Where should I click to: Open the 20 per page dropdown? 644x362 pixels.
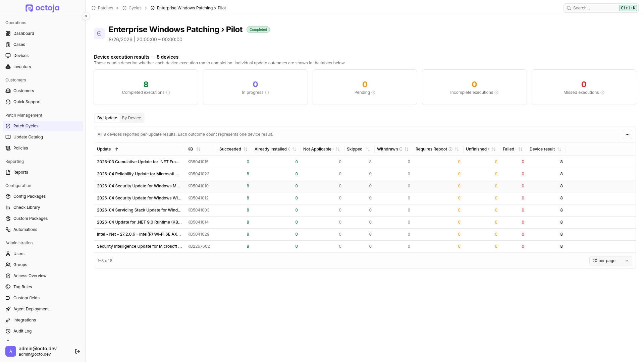tap(610, 261)
